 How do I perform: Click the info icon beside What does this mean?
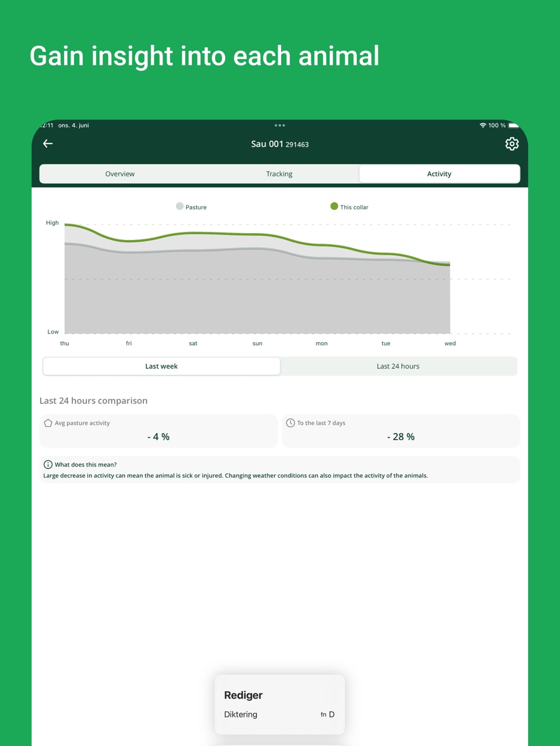pos(48,464)
